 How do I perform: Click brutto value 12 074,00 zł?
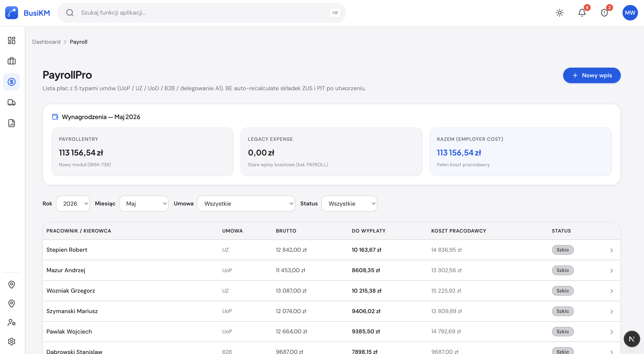(x=291, y=311)
